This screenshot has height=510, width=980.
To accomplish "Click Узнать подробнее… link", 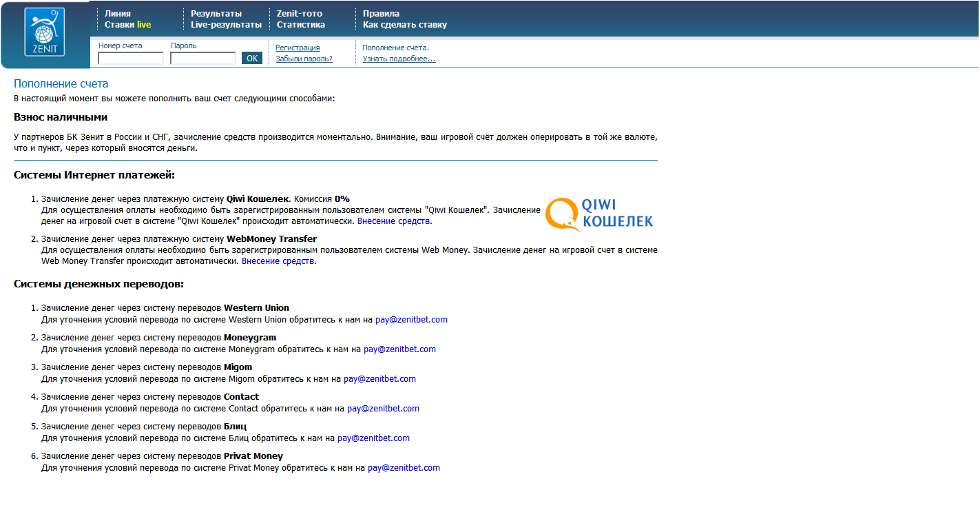I will click(x=399, y=59).
